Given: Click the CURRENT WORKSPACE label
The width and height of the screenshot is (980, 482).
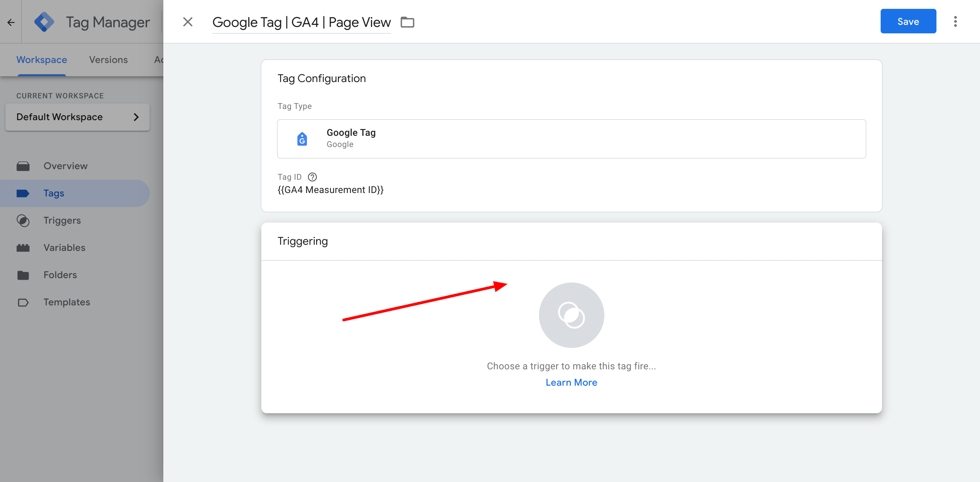Looking at the screenshot, I should tap(60, 96).
